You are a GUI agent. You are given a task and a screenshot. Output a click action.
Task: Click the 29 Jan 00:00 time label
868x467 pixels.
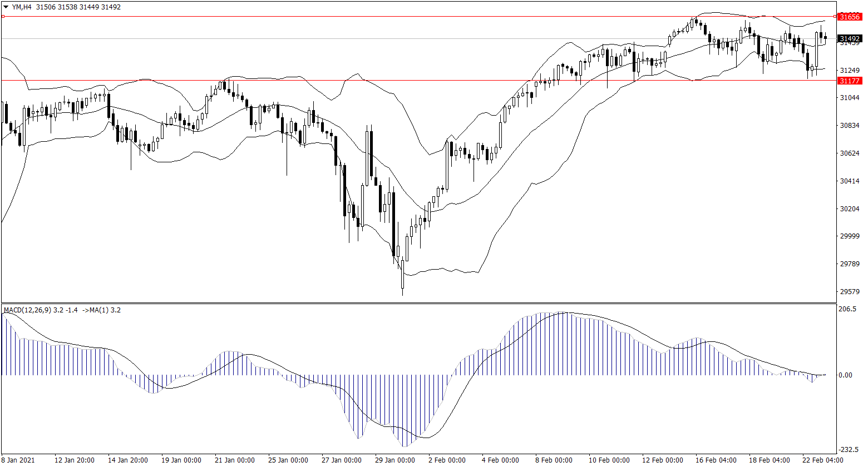coord(394,460)
